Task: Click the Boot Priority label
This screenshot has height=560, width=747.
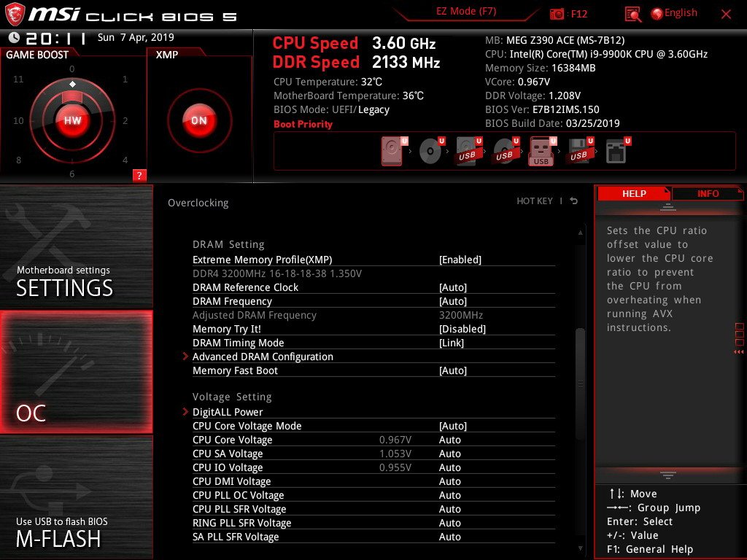Action: coord(303,124)
